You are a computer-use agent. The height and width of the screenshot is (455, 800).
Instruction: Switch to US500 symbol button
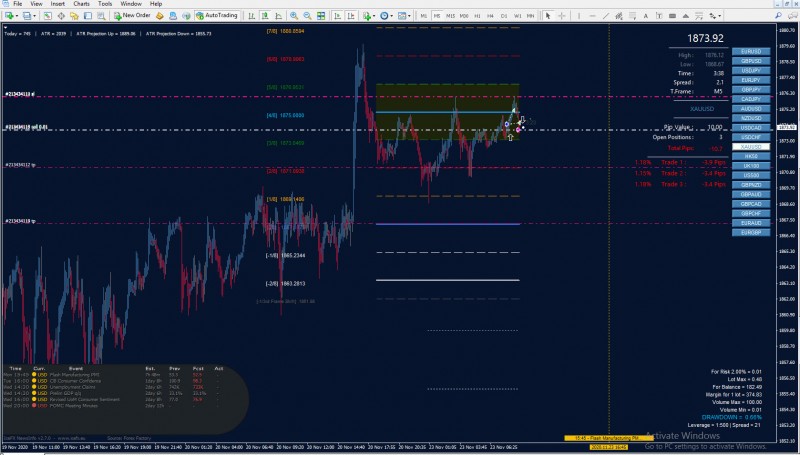click(x=751, y=175)
